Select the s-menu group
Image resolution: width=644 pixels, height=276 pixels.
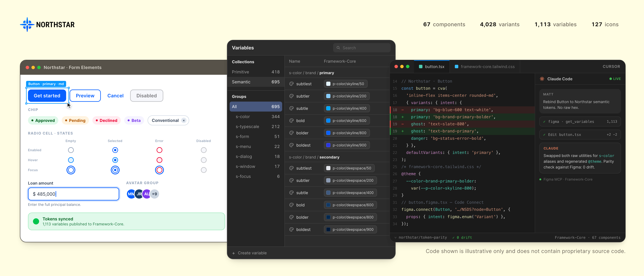tap(256, 146)
